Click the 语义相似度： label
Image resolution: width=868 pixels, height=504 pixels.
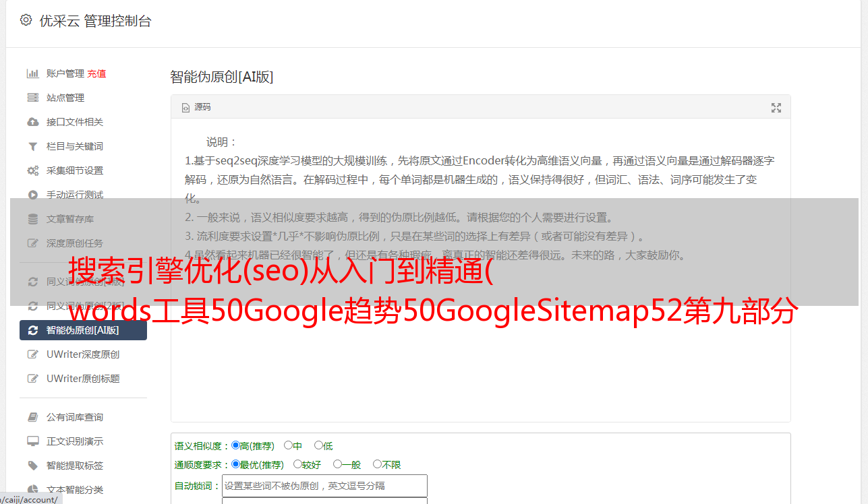(x=202, y=446)
